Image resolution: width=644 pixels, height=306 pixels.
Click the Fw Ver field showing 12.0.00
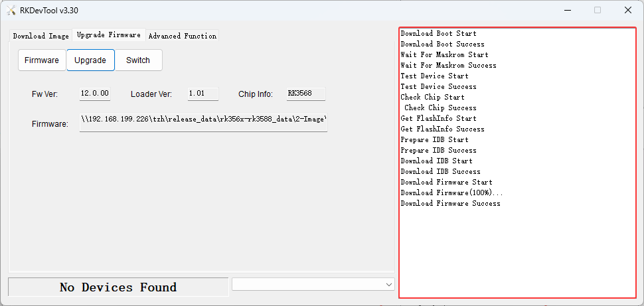pos(94,94)
